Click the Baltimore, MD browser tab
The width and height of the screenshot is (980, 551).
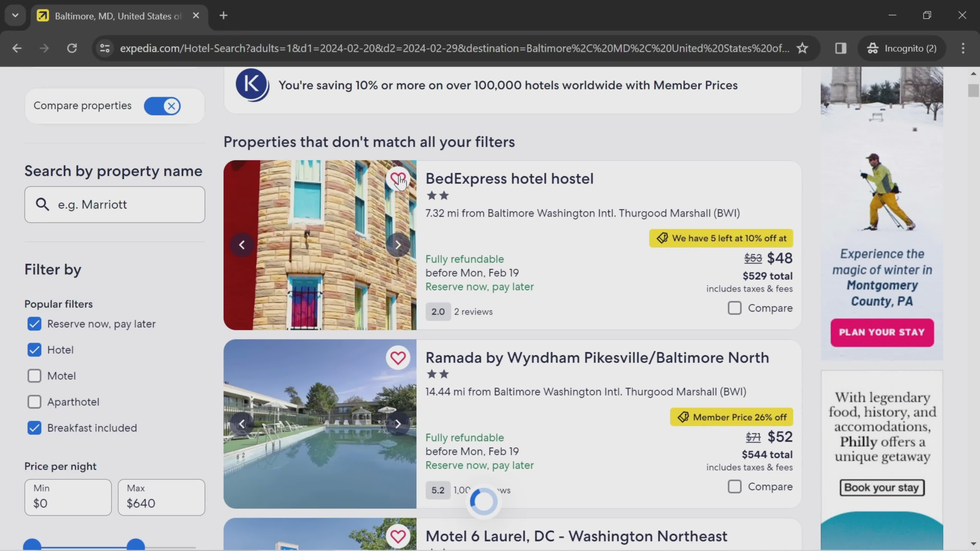pyautogui.click(x=119, y=16)
